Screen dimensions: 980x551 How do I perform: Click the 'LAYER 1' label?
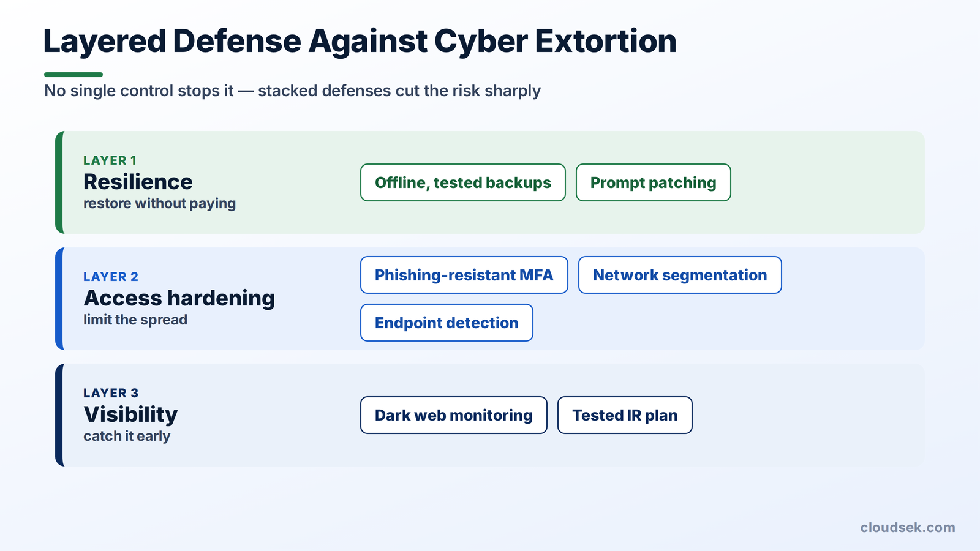(110, 160)
